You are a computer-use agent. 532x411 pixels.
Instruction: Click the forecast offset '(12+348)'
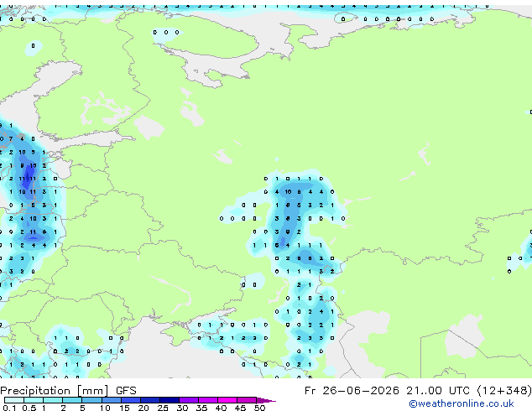point(504,391)
